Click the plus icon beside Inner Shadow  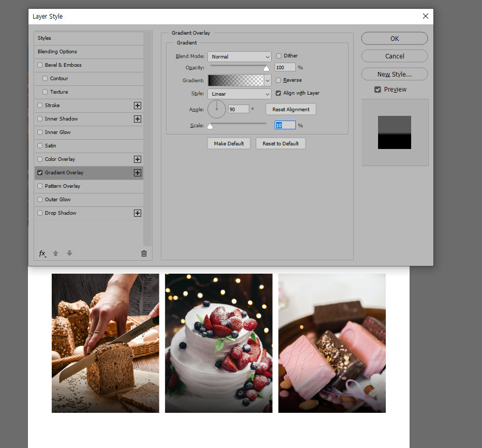pyautogui.click(x=138, y=119)
